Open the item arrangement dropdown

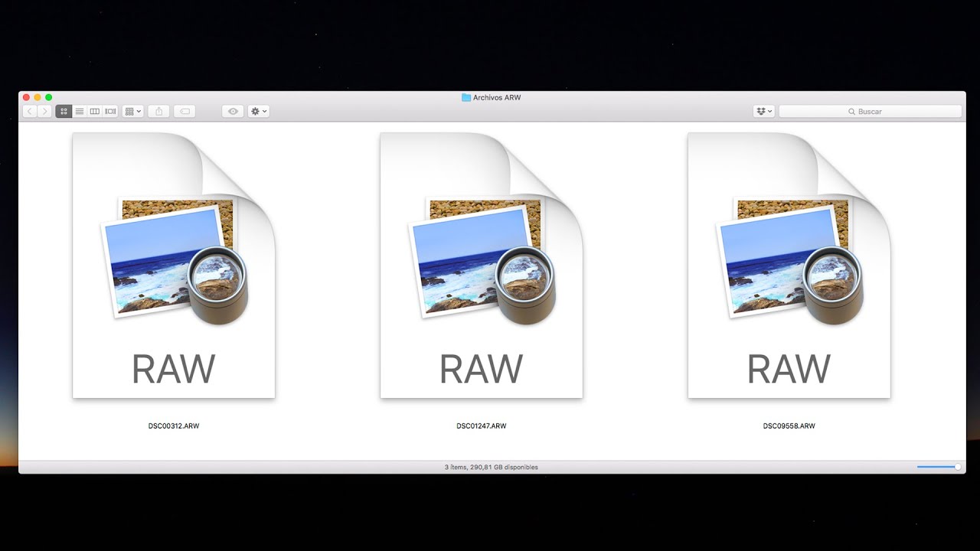(133, 111)
